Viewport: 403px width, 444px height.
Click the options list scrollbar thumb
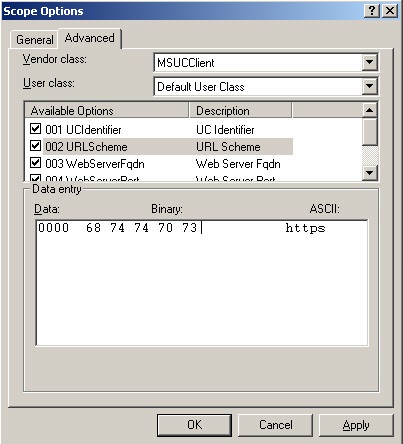[369, 132]
